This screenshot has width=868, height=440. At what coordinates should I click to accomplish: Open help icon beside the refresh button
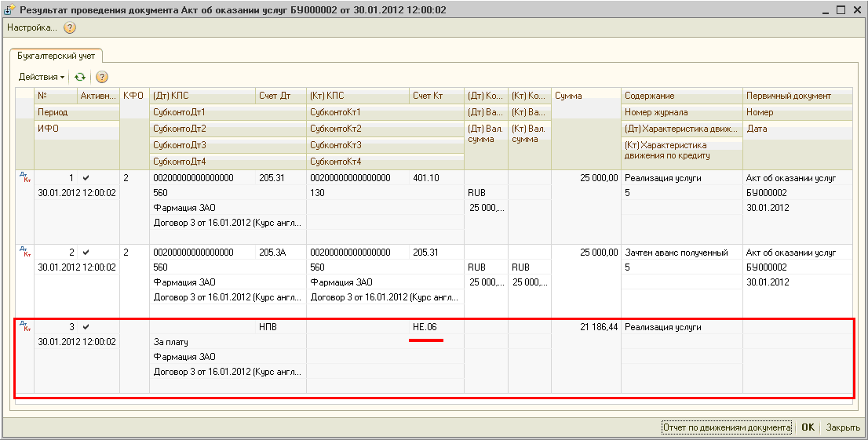pyautogui.click(x=101, y=77)
